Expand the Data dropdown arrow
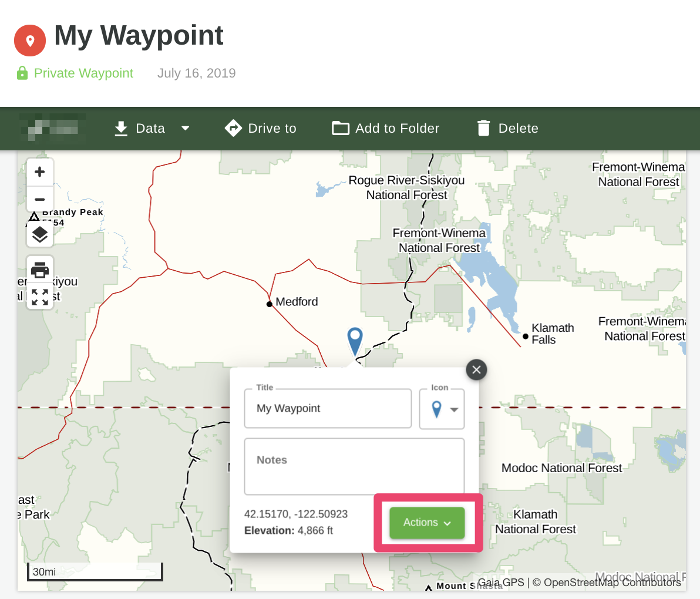700x599 pixels. point(186,128)
